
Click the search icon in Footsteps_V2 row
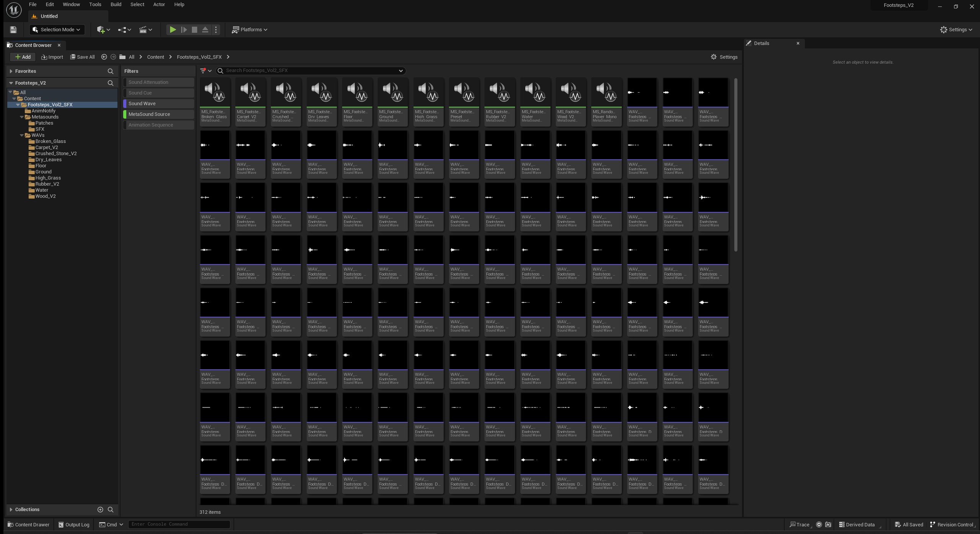111,83
